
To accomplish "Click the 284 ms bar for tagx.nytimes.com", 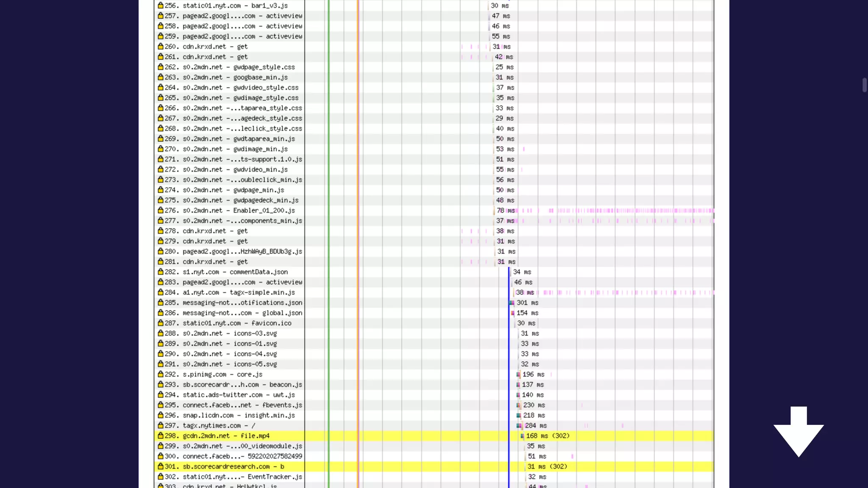I will pos(520,426).
